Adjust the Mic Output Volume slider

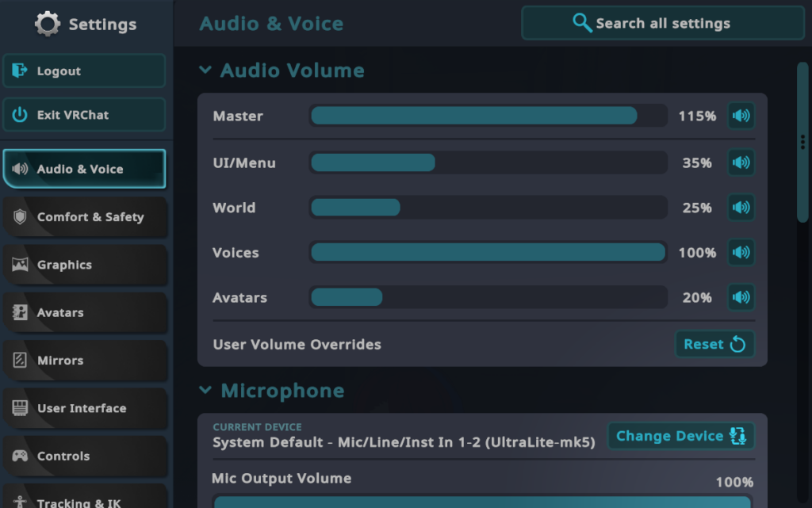coord(482,502)
